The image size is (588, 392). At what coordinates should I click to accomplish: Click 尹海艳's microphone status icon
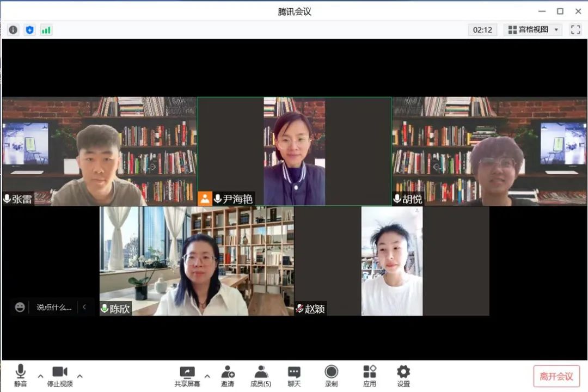click(x=217, y=198)
